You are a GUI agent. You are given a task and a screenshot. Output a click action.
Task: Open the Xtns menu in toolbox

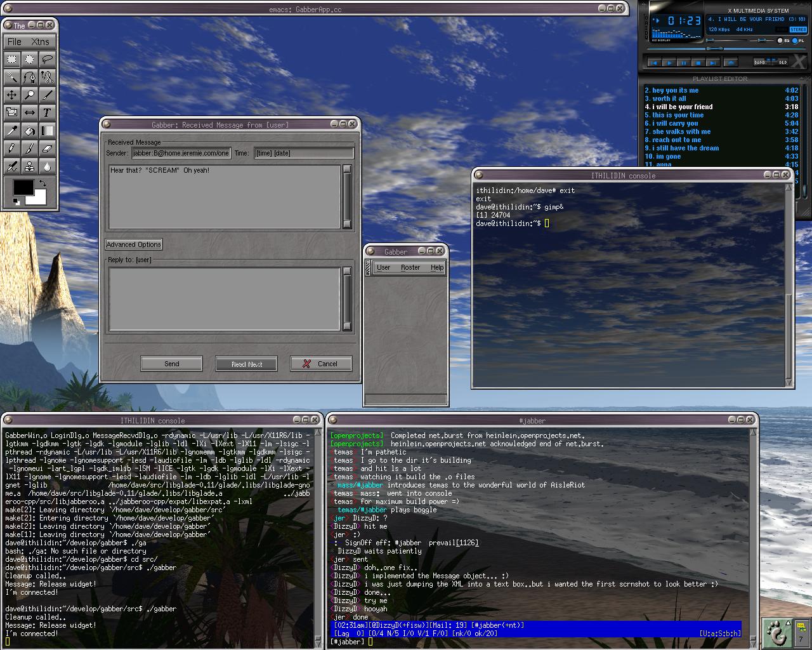coord(40,41)
